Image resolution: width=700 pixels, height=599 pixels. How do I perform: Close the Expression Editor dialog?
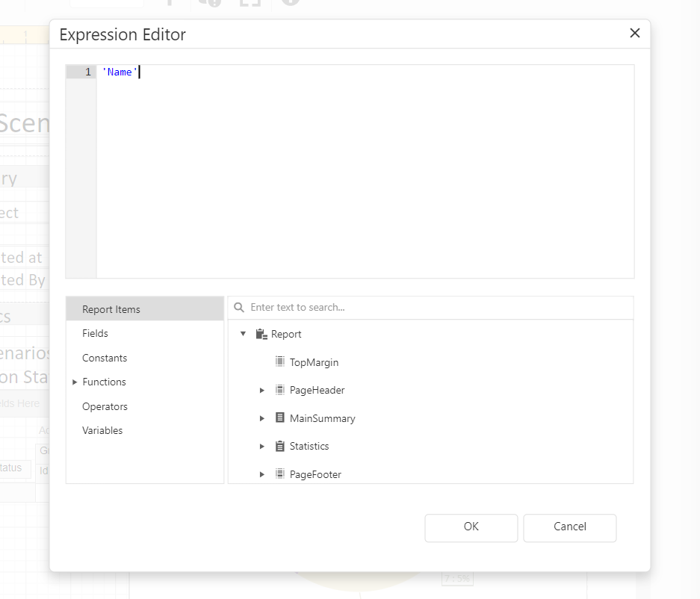point(635,34)
